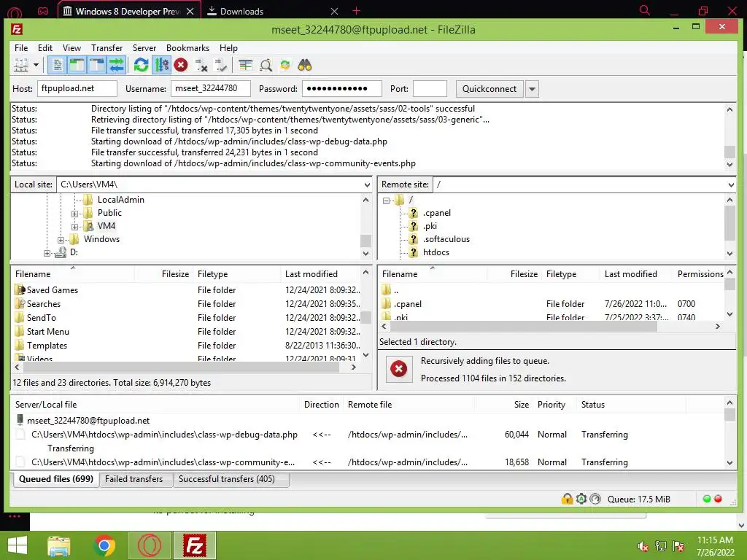
Task: Click the local file list horizontal scrollbar
Action: click(182, 367)
